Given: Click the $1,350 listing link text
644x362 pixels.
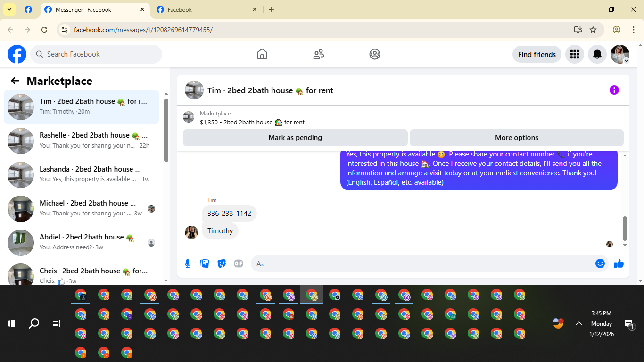Looking at the screenshot, I should click(252, 122).
